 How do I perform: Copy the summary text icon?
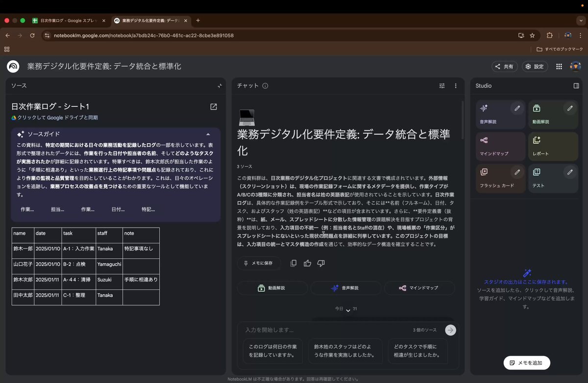pyautogui.click(x=294, y=263)
